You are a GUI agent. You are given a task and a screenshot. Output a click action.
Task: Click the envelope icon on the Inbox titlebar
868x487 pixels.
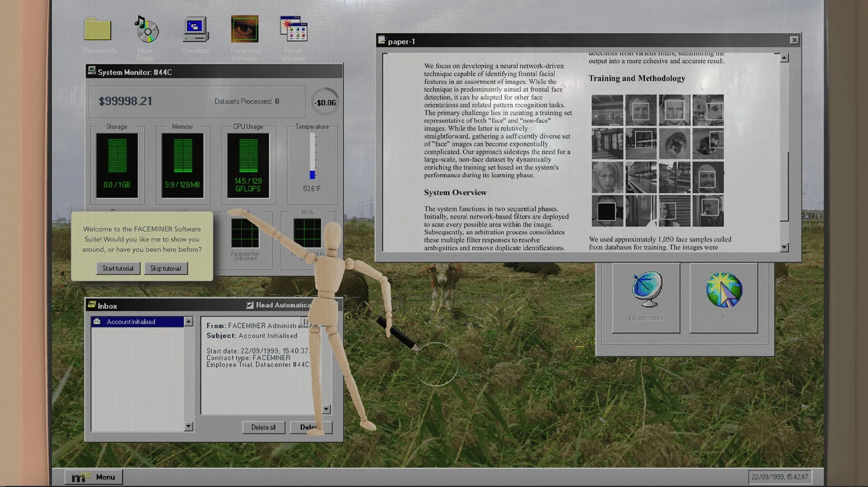click(93, 305)
